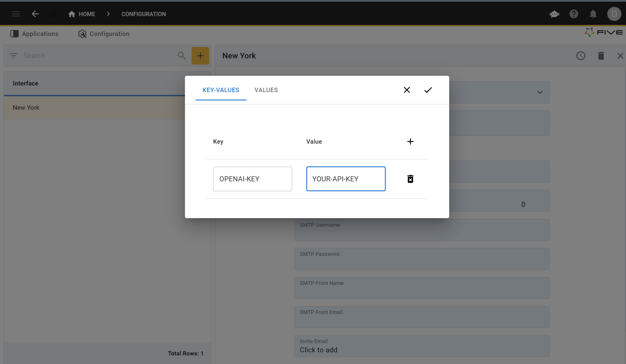Sort by the Interface column header
This screenshot has height=364, width=626.
pyautogui.click(x=25, y=84)
